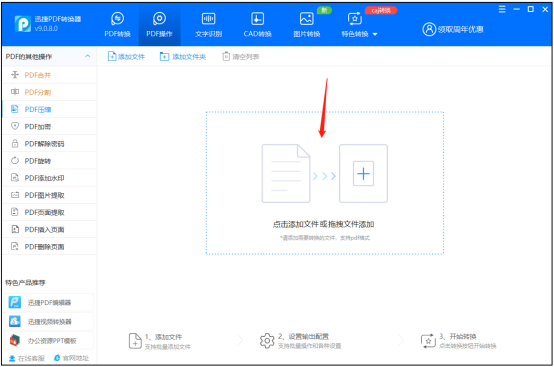The width and height of the screenshot is (554, 367).
Task: Click the caj转换 red badge
Action: tap(381, 10)
